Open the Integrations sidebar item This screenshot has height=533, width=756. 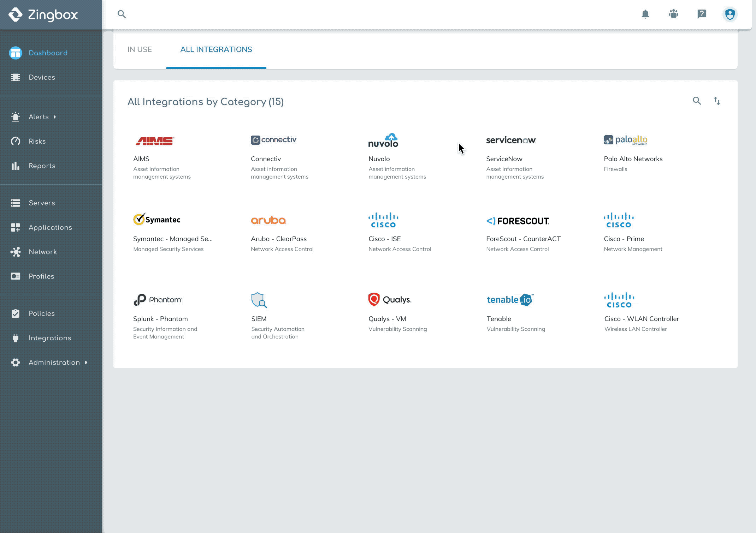49,338
